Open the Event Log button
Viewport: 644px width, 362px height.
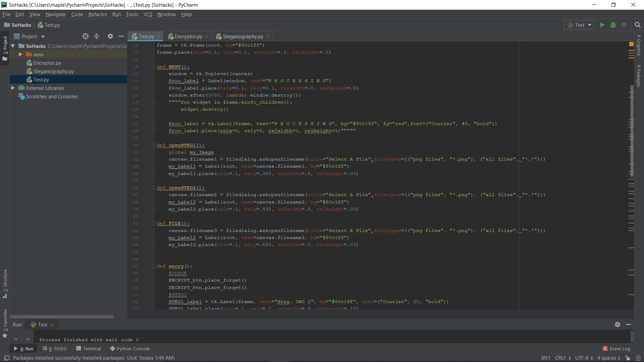tap(616, 349)
